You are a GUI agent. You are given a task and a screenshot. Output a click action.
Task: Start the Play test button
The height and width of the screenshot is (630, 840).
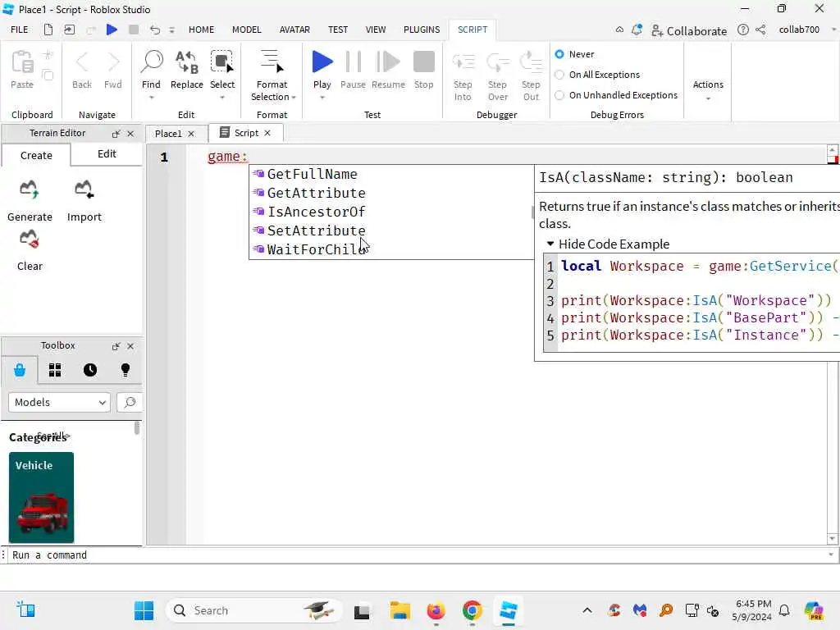322,62
